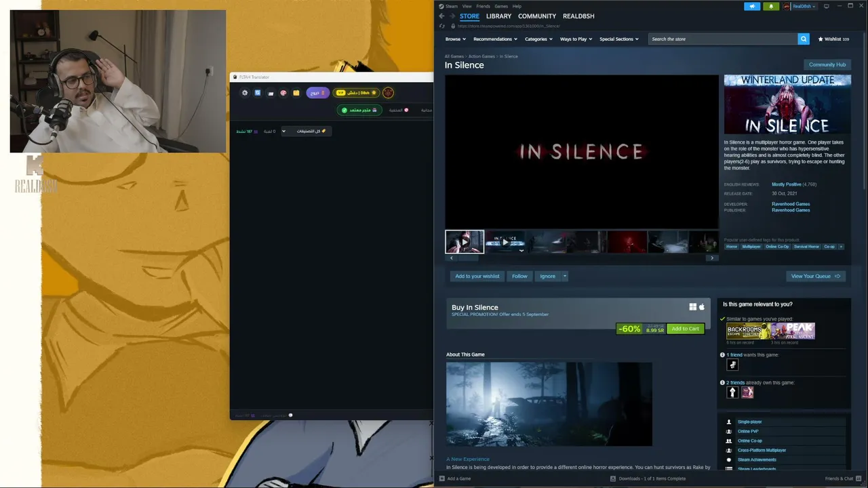868x488 pixels.
Task: Expand the Ways to Play menu
Action: (x=576, y=39)
